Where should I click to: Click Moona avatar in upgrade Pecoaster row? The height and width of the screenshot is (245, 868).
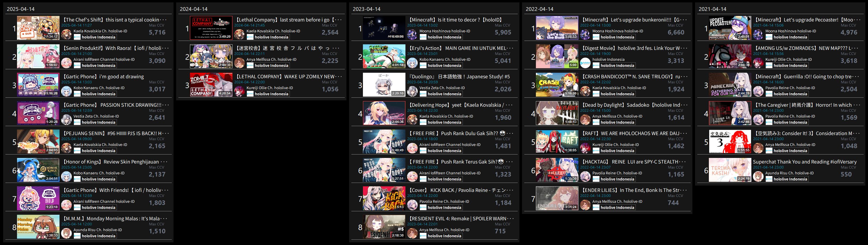click(758, 34)
